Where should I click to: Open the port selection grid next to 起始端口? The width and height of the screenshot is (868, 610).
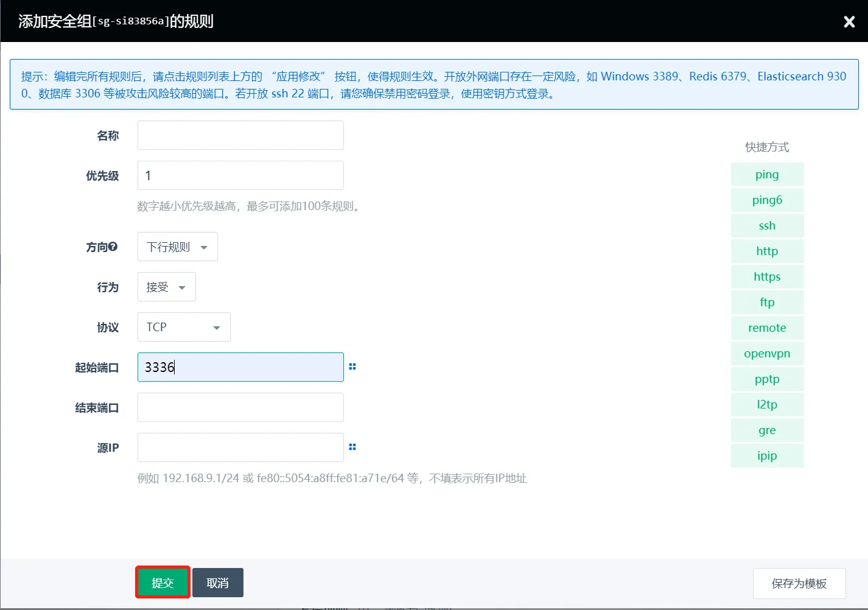tap(352, 366)
